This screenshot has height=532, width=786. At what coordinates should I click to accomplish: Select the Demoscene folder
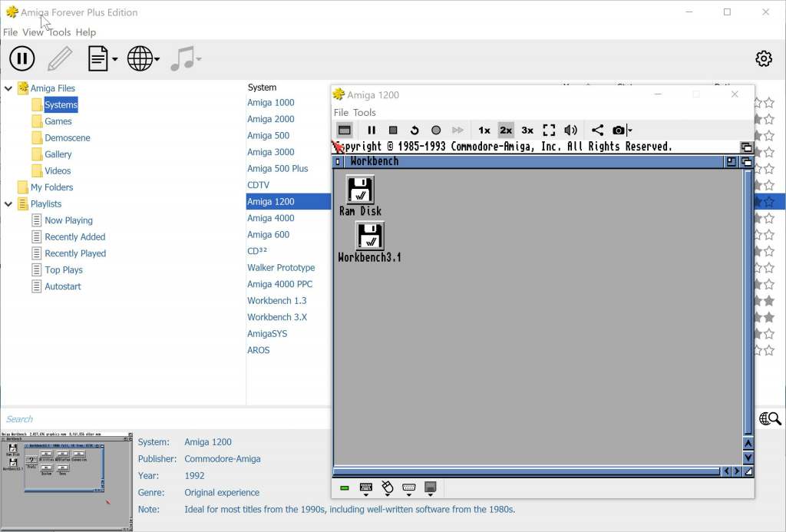pos(68,138)
